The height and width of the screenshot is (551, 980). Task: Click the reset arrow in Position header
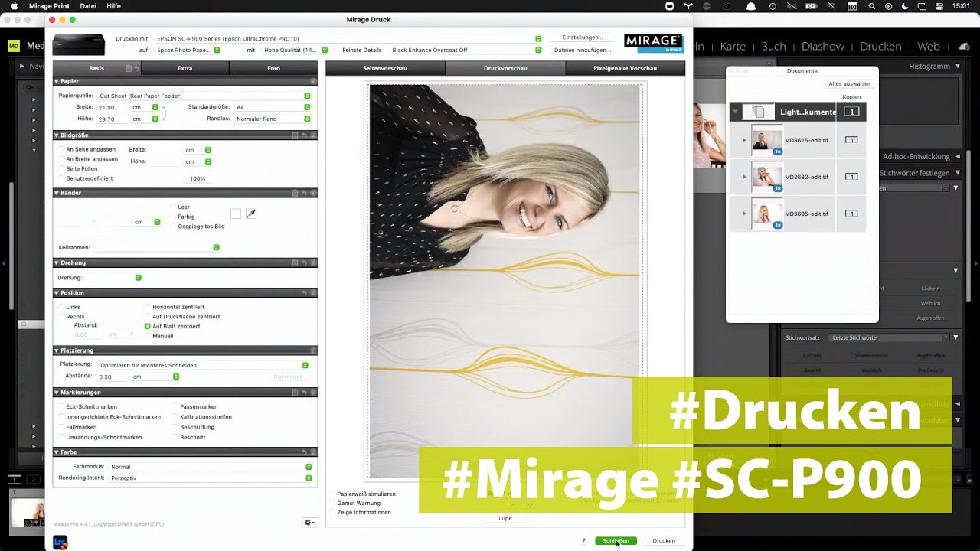point(304,293)
